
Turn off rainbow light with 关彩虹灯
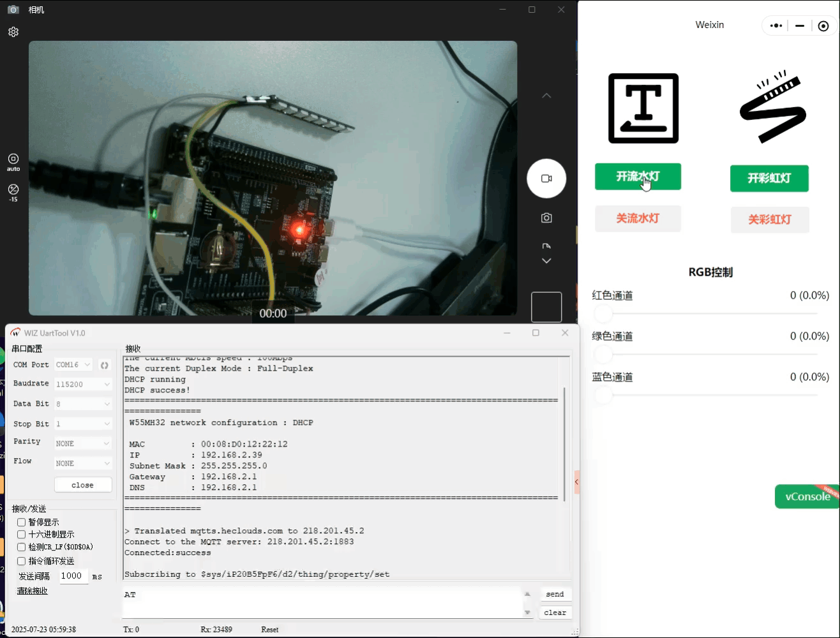coord(770,220)
